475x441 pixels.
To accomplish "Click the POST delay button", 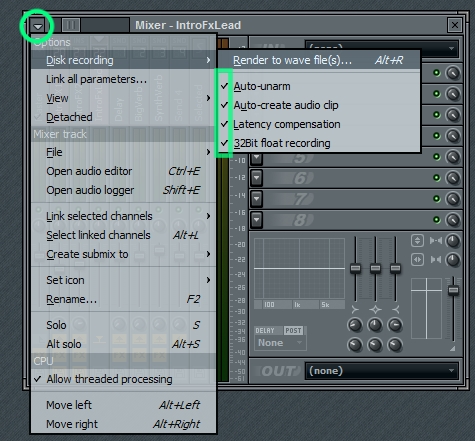I will [293, 330].
